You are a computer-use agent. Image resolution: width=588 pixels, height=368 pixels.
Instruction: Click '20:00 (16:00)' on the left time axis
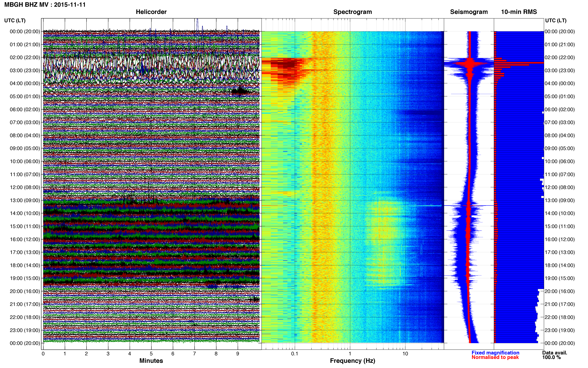coord(25,291)
